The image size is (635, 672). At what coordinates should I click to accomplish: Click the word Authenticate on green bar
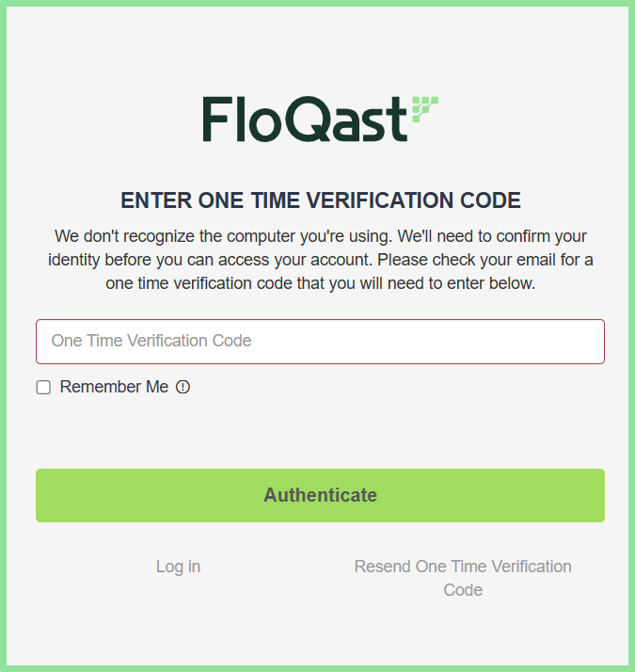(x=320, y=495)
